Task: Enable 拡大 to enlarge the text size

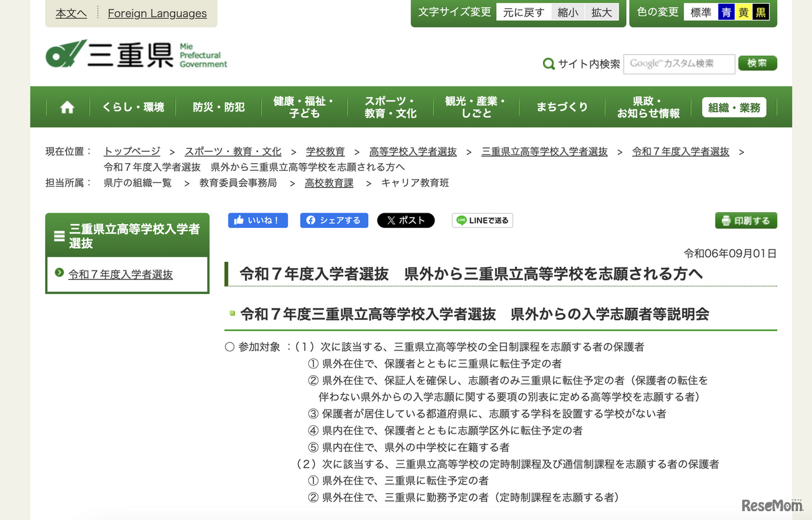Action: 601,11
